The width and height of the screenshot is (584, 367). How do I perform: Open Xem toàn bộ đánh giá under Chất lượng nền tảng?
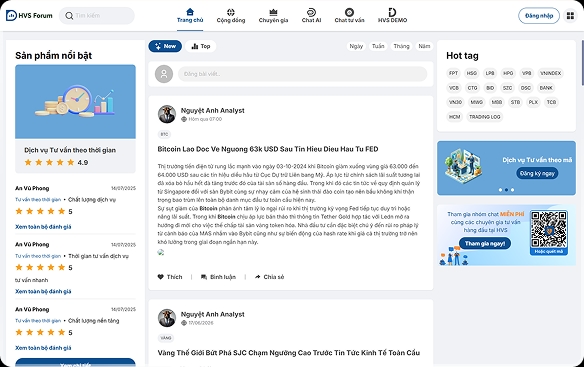[43, 348]
